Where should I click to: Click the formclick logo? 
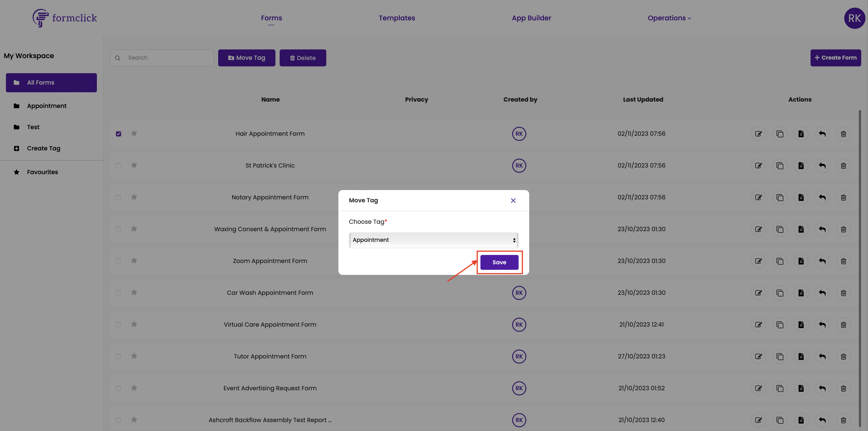(x=65, y=18)
